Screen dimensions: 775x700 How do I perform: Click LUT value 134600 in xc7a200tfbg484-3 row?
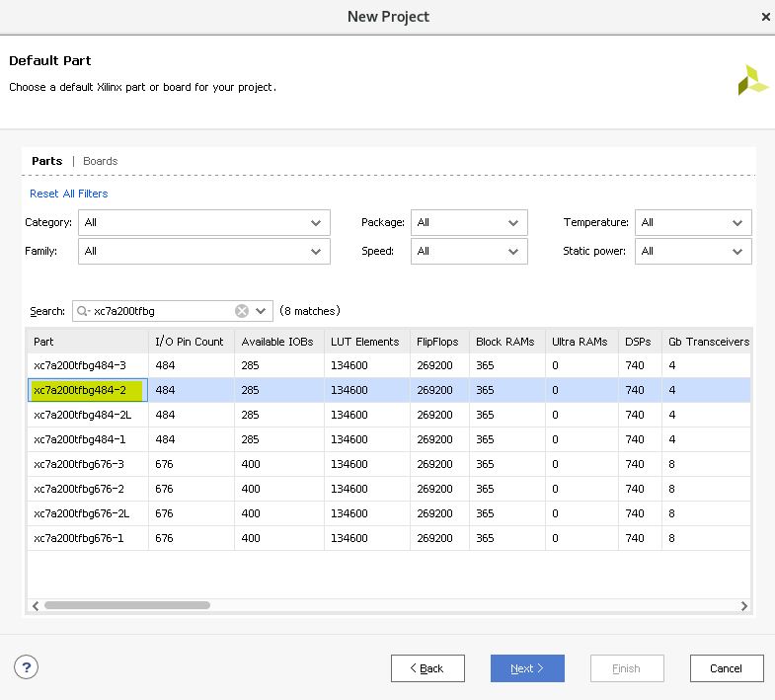pos(349,365)
